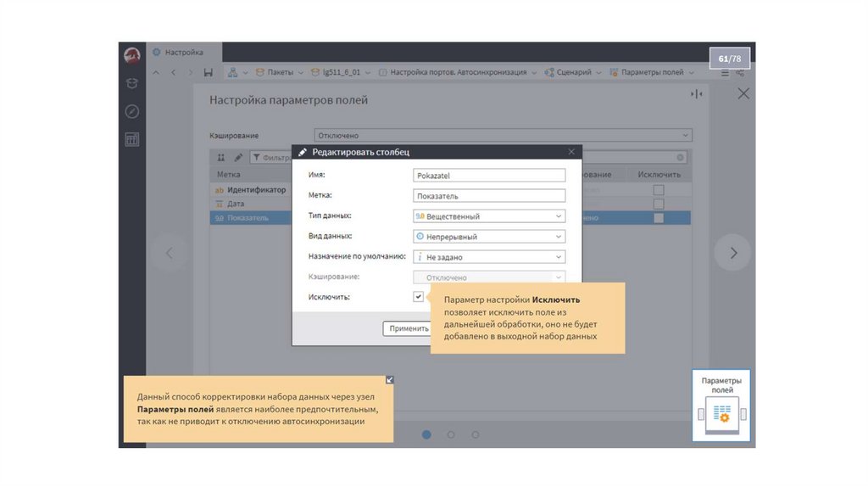Expand the Тип данных dropdown

[x=489, y=216]
